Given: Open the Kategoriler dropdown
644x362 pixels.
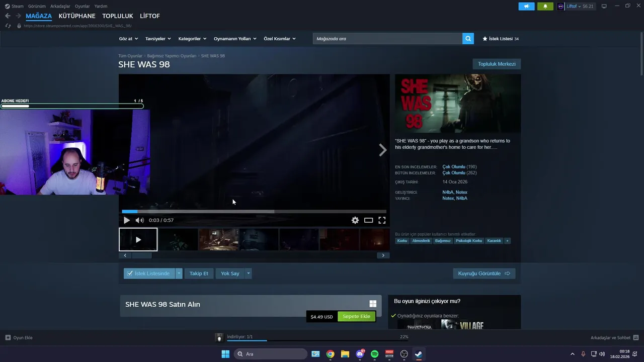Looking at the screenshot, I should 193,39.
